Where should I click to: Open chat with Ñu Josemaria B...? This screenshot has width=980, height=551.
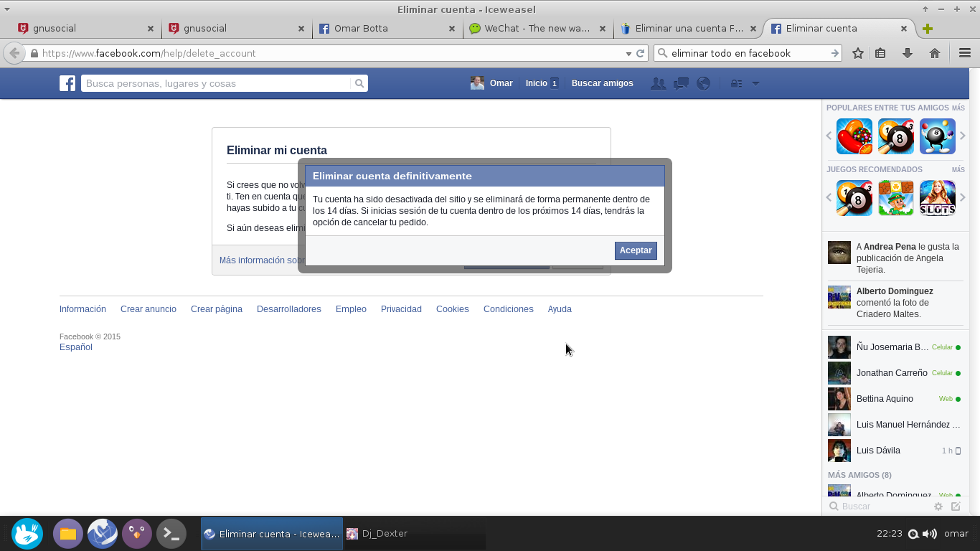click(x=895, y=347)
